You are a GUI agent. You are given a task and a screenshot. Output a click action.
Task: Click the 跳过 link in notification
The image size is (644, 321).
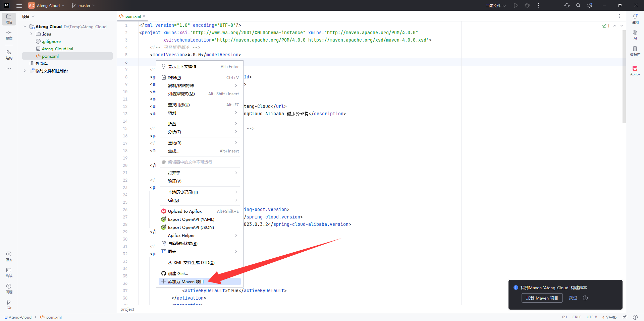point(573,298)
